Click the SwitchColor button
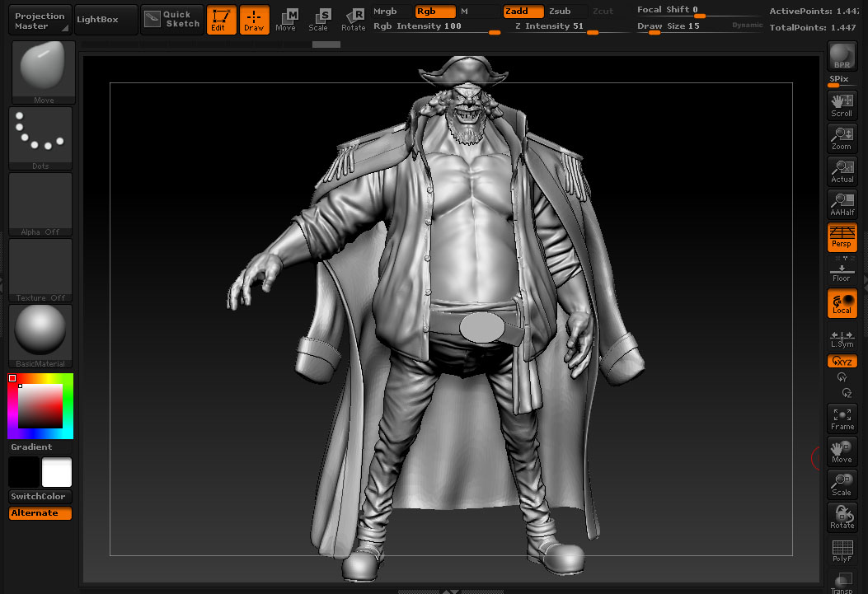 [40, 496]
